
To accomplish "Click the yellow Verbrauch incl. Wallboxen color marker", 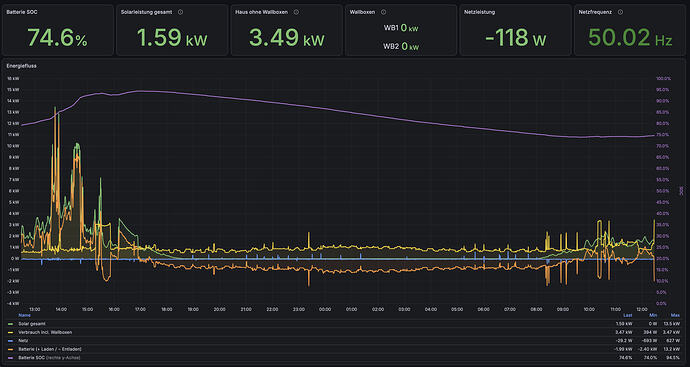I will coord(11,332).
